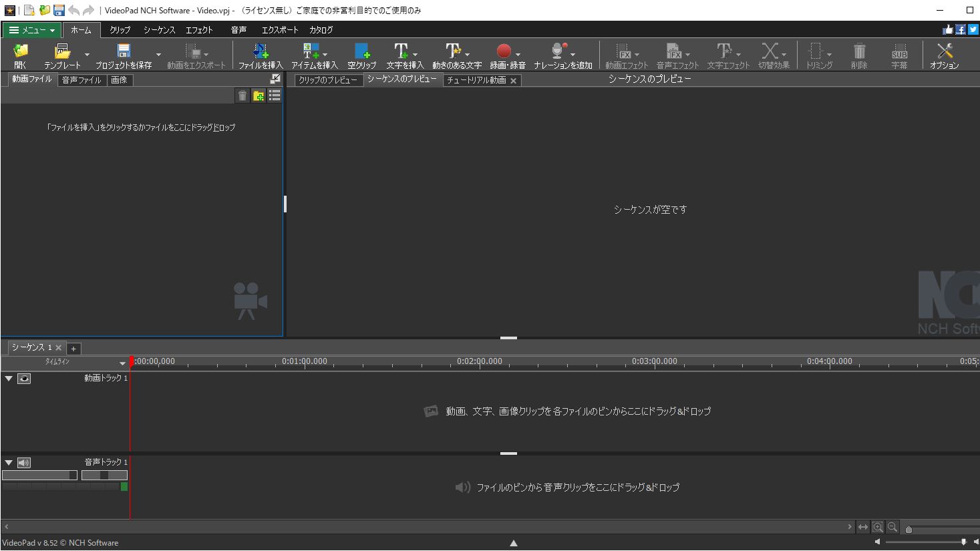The width and height of the screenshot is (980, 551).
Task: Click 動きのある文字 animated text icon
Action: [453, 51]
